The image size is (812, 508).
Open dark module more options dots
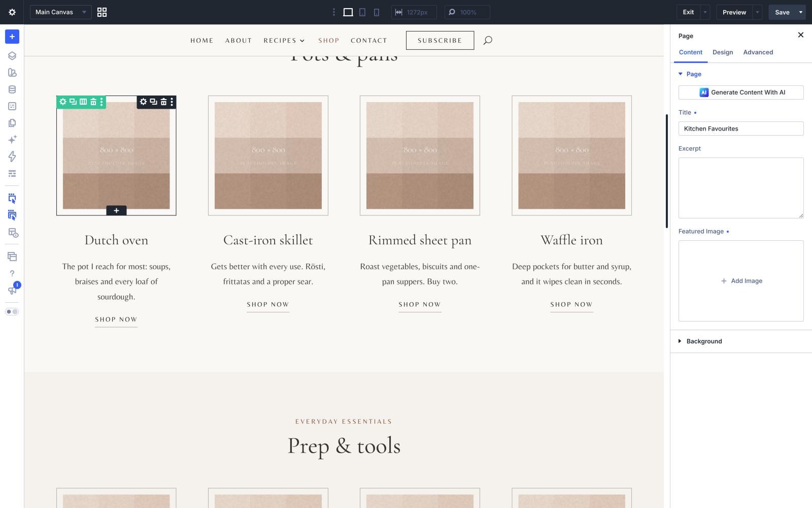click(x=172, y=102)
